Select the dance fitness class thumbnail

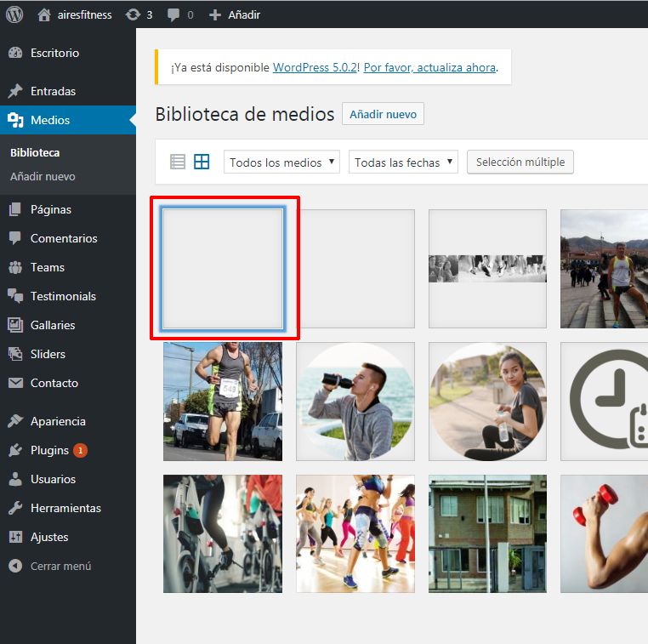point(355,533)
